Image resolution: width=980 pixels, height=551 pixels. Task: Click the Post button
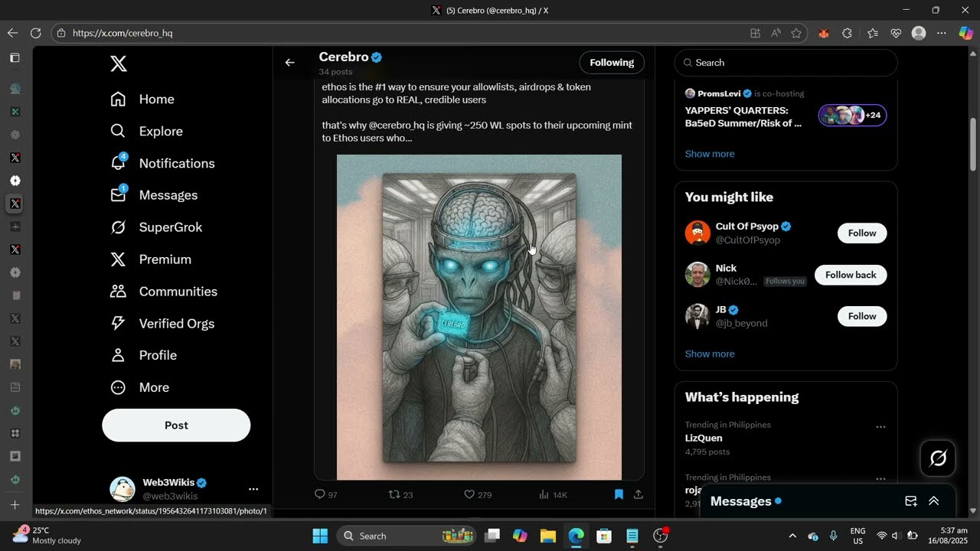pos(176,425)
